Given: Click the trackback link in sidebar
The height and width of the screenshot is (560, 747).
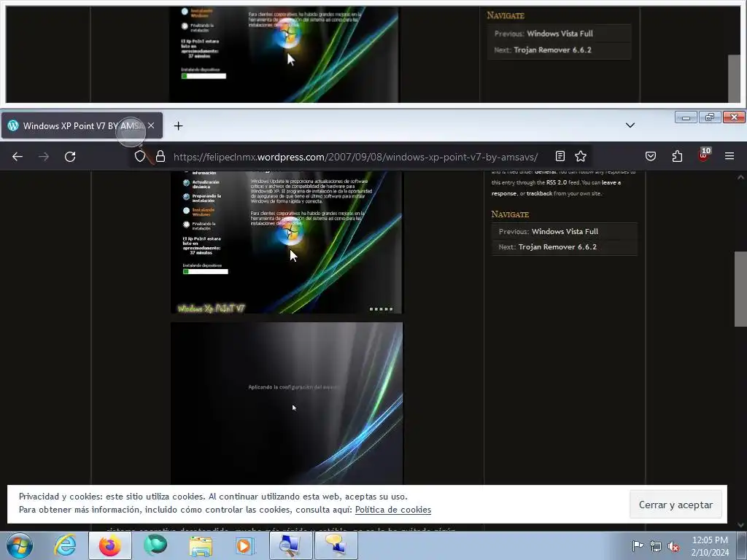Looking at the screenshot, I should [x=539, y=193].
